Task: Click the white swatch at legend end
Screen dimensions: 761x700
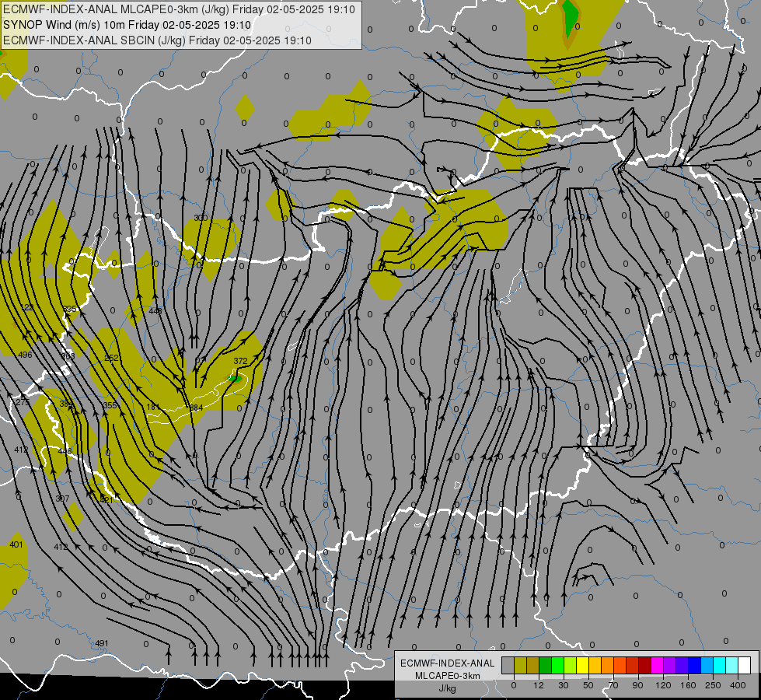Action: [x=745, y=665]
